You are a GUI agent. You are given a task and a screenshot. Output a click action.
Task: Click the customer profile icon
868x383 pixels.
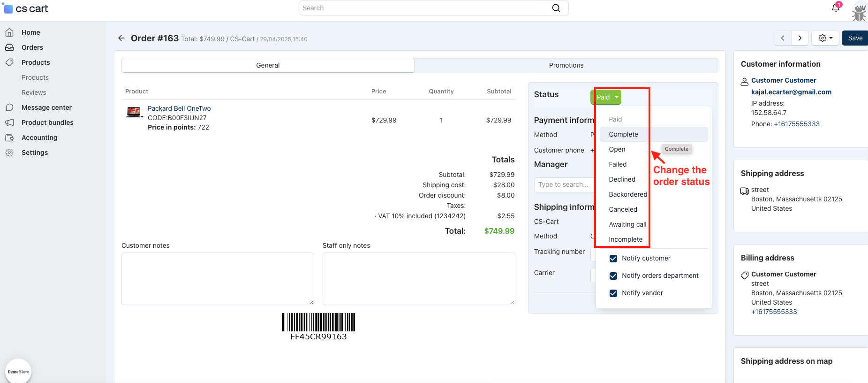pos(745,82)
